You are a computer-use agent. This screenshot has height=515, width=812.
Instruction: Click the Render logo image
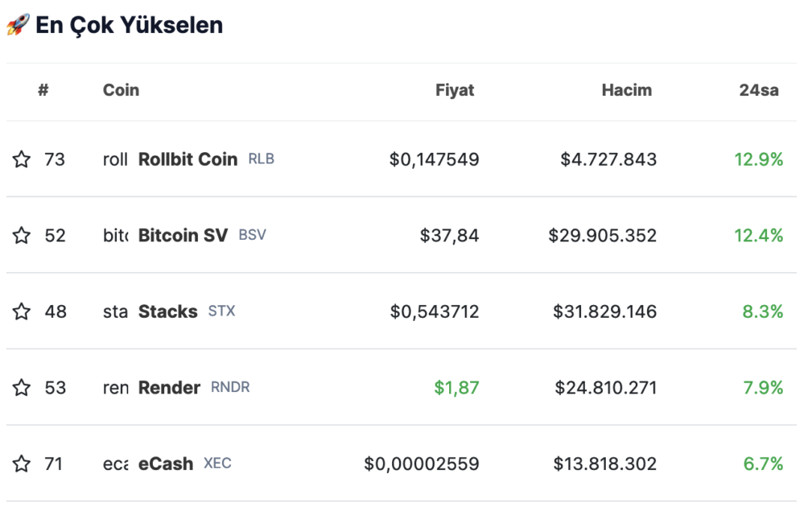click(115, 387)
